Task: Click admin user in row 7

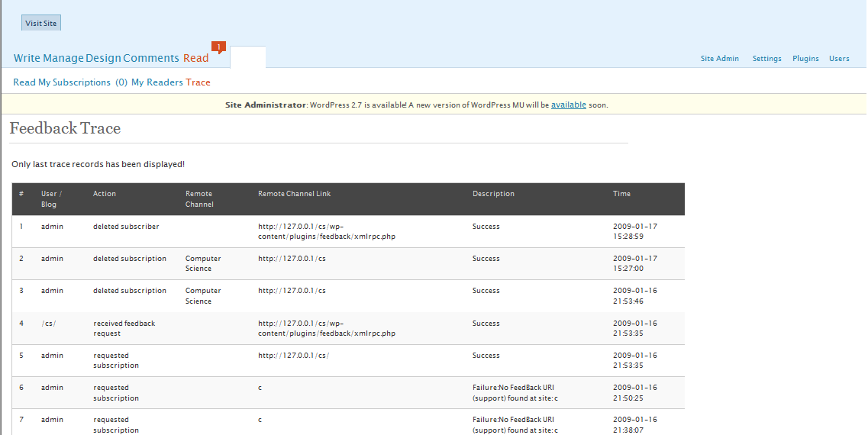Action: coord(52,420)
